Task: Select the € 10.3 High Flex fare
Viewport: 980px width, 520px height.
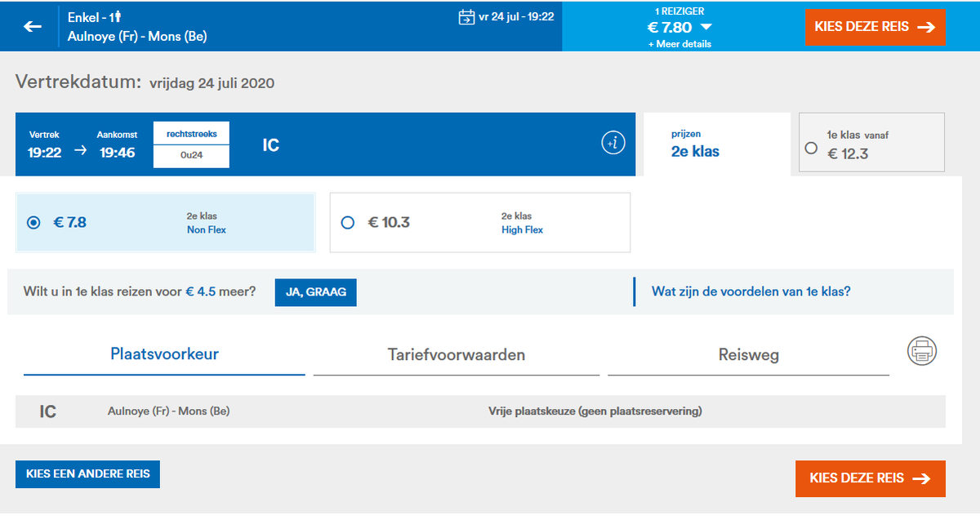Action: point(480,223)
